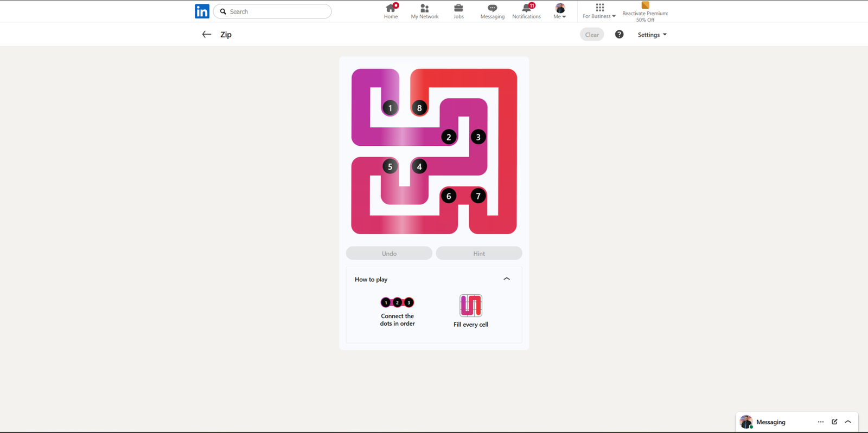The image size is (868, 433).
Task: Click the back arrow beside Zip
Action: pyautogui.click(x=207, y=35)
